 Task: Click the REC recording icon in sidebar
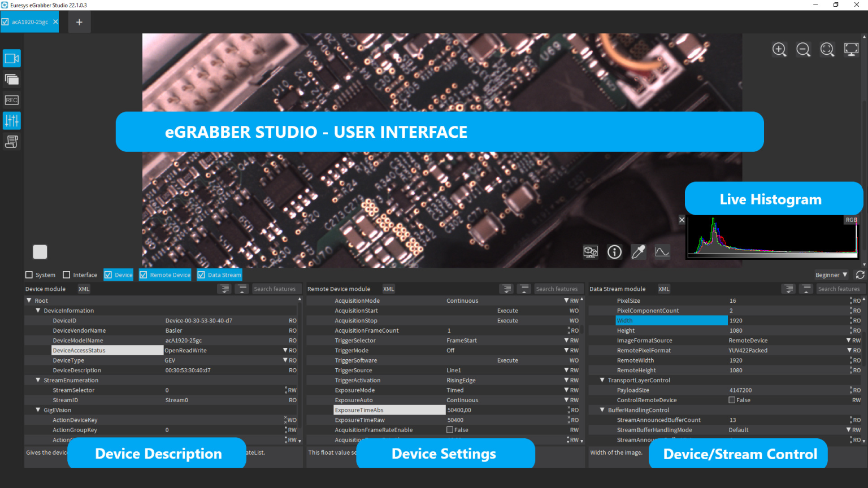[x=12, y=100]
